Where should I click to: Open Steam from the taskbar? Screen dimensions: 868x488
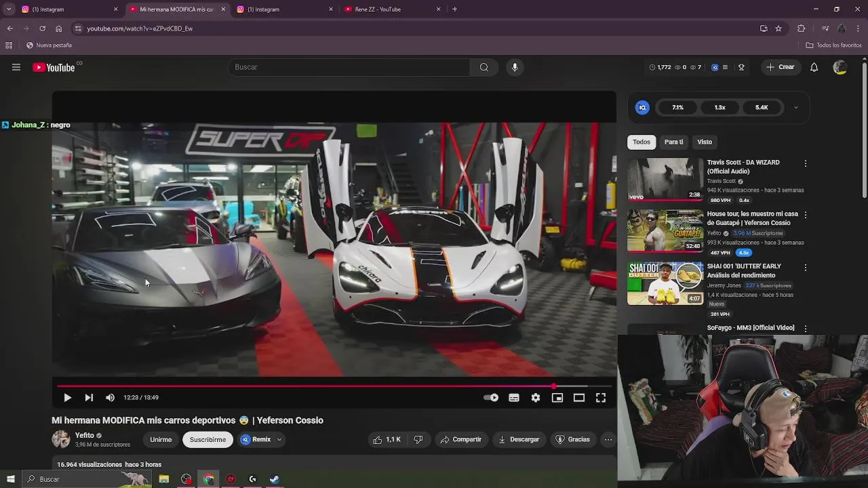click(x=275, y=479)
